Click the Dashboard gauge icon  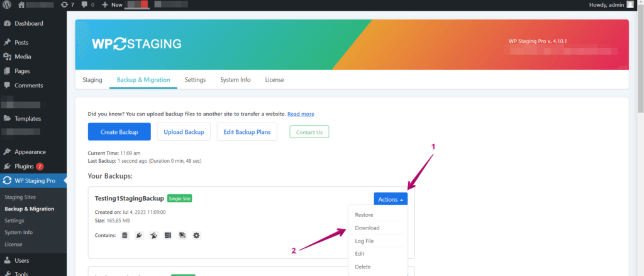(7, 23)
